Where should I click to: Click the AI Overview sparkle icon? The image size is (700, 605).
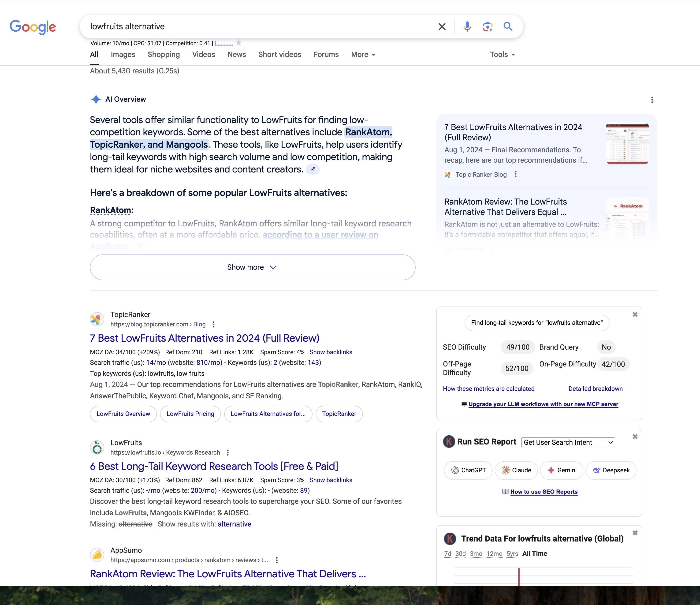point(96,99)
